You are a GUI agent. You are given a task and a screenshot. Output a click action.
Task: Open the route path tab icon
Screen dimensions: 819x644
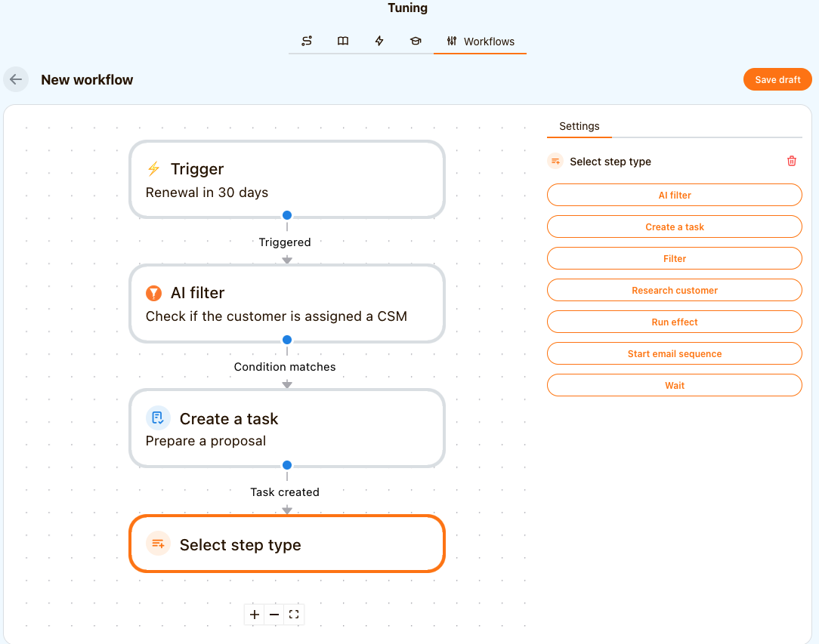click(307, 42)
